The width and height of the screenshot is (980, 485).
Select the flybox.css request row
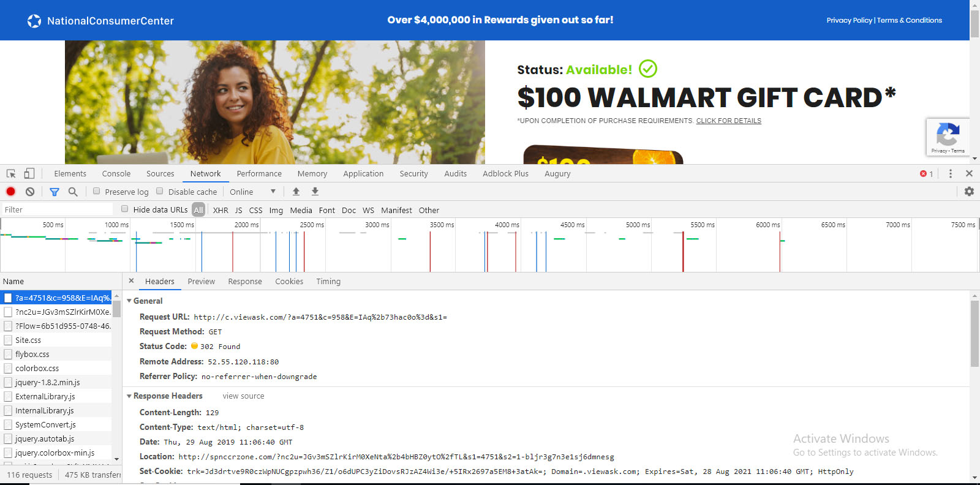click(56, 354)
